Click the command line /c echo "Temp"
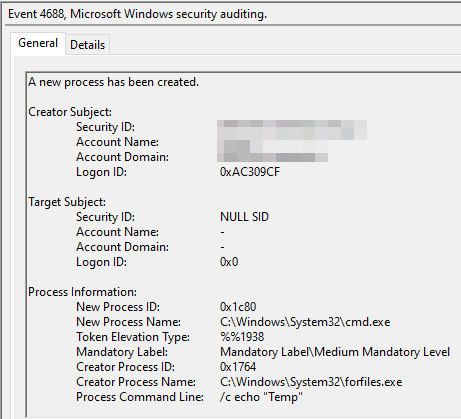This screenshot has height=419, width=461. click(x=261, y=397)
